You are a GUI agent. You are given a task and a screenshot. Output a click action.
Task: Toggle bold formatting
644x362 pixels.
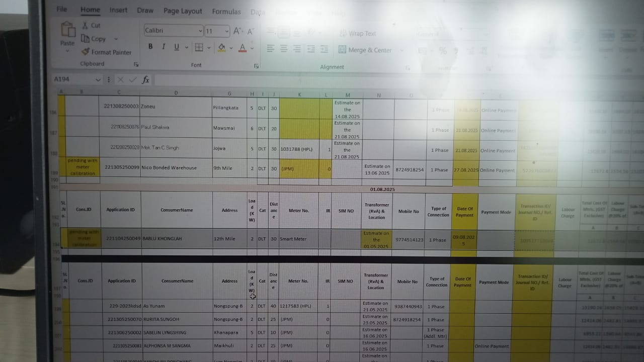click(x=150, y=47)
